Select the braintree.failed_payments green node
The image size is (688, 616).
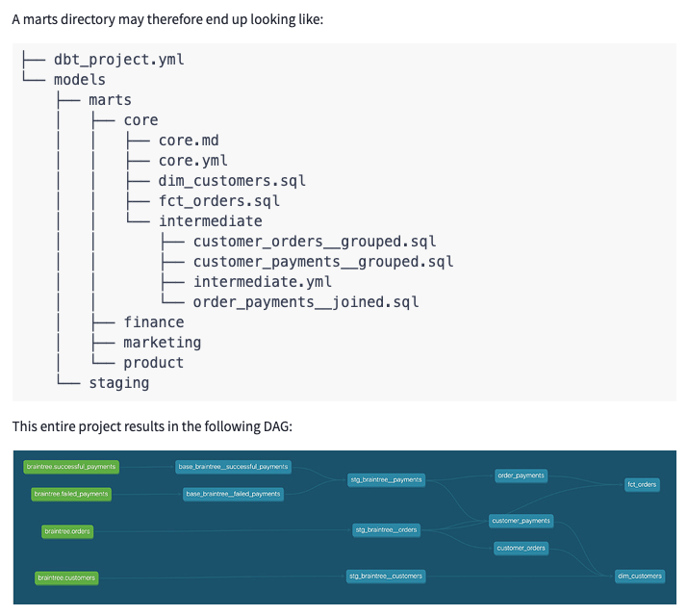(x=70, y=494)
